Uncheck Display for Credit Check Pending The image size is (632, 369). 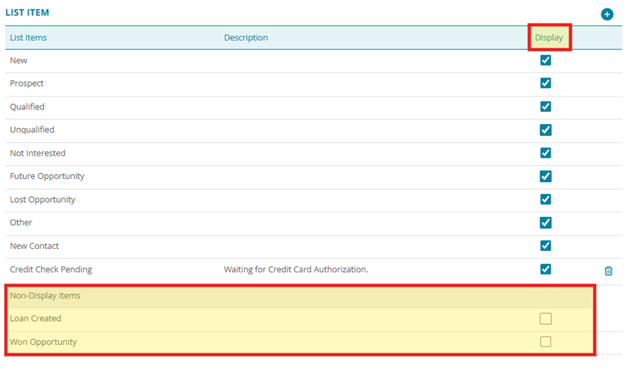point(545,269)
